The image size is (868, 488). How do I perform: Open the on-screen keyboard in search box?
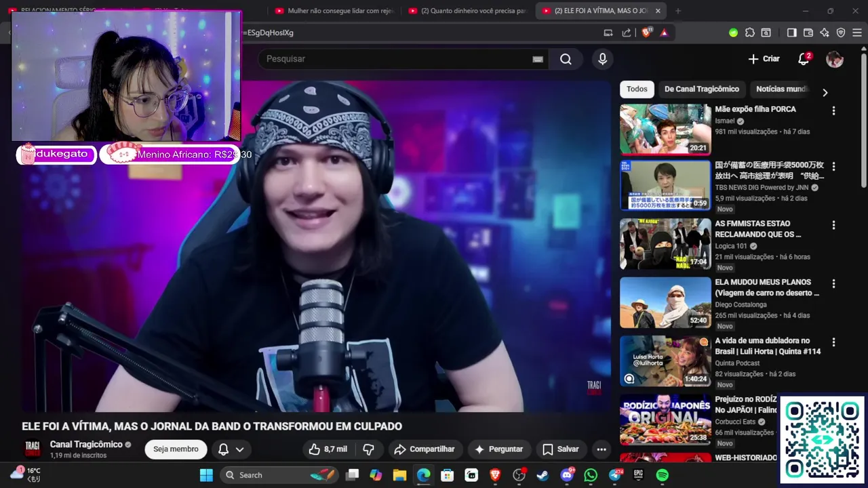coord(538,59)
